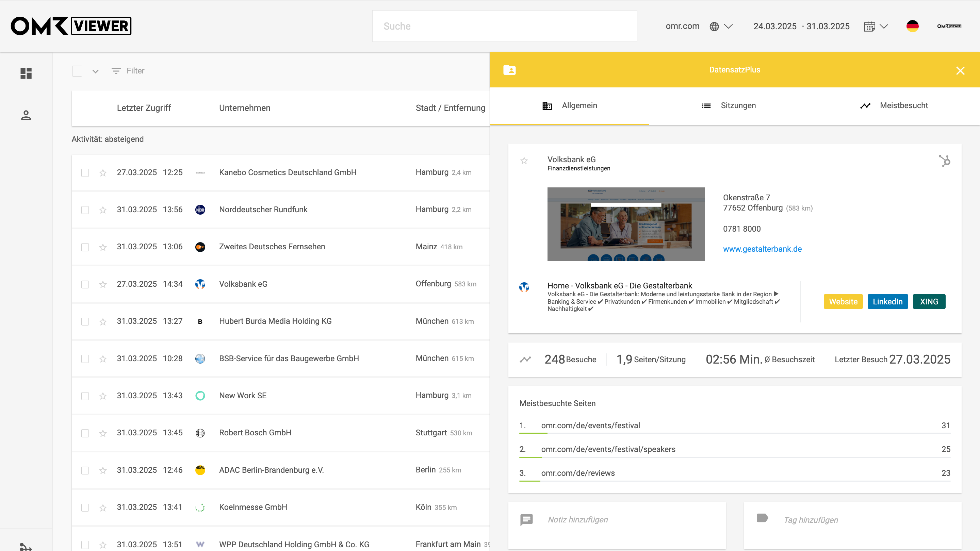The image size is (980, 551).
Task: Open the dashboard grid icon in sidebar
Action: [x=26, y=73]
